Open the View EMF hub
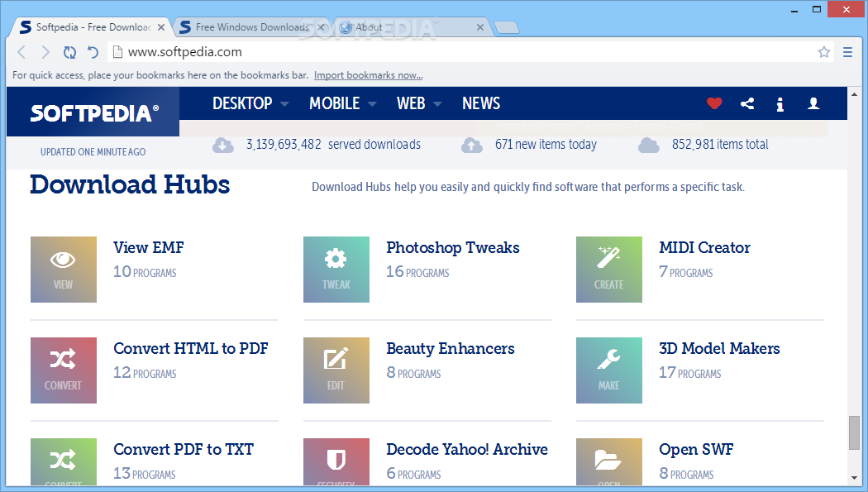The width and height of the screenshot is (868, 492). coord(148,247)
